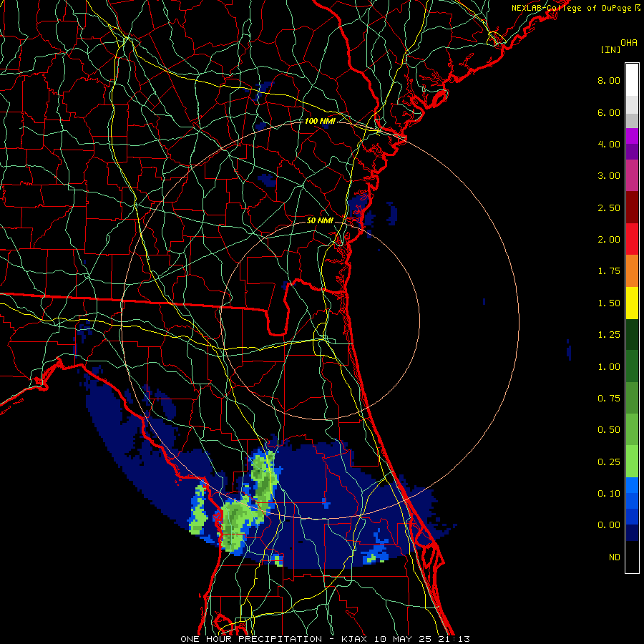
Task: Click the ONE HOUR PRECIPITATION KJAX caption
Action: (325, 639)
